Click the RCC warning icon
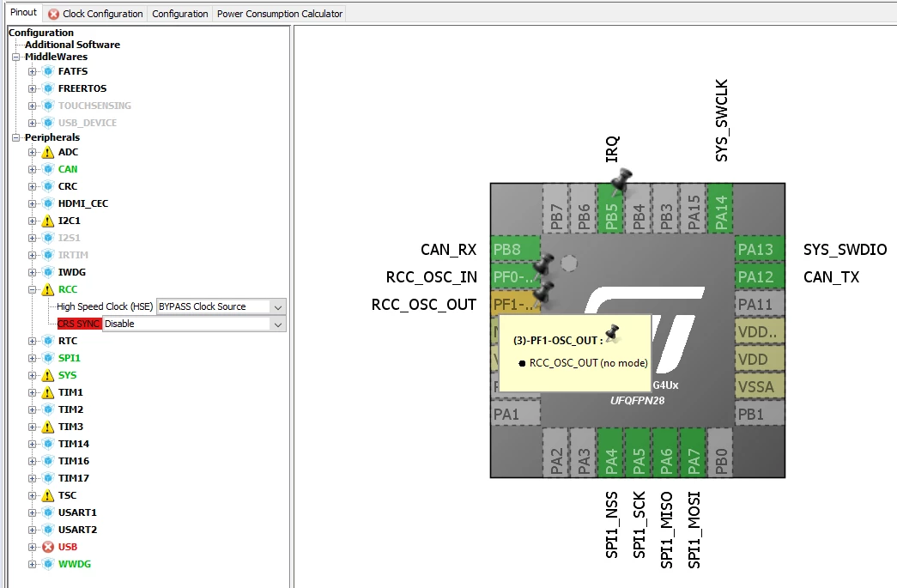 [48, 289]
